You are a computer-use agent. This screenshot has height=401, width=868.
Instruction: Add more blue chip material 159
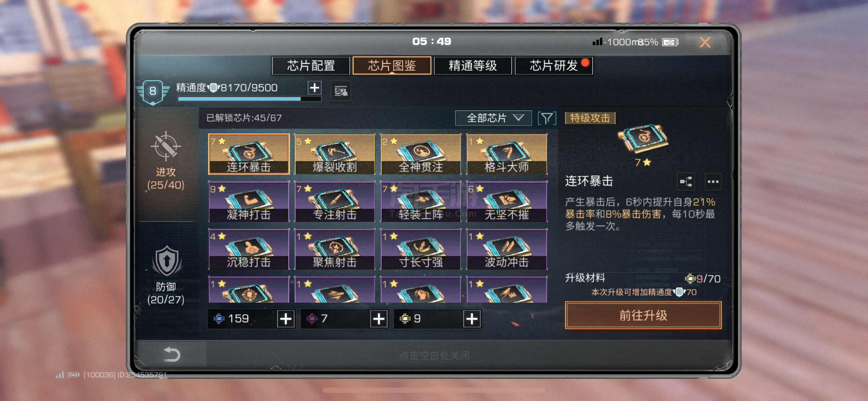pyautogui.click(x=286, y=319)
